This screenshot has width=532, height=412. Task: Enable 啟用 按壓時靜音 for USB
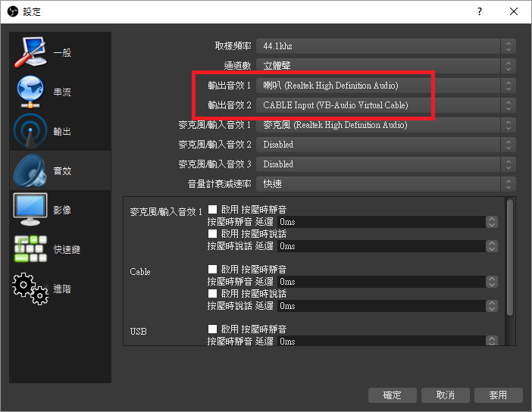pos(212,329)
